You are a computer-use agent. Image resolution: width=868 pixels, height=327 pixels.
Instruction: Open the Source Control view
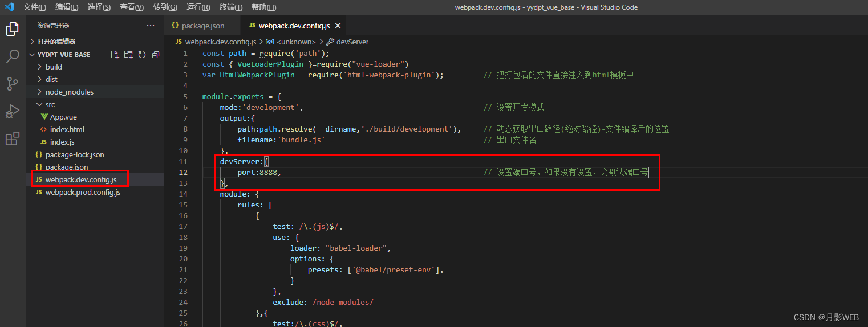click(13, 84)
